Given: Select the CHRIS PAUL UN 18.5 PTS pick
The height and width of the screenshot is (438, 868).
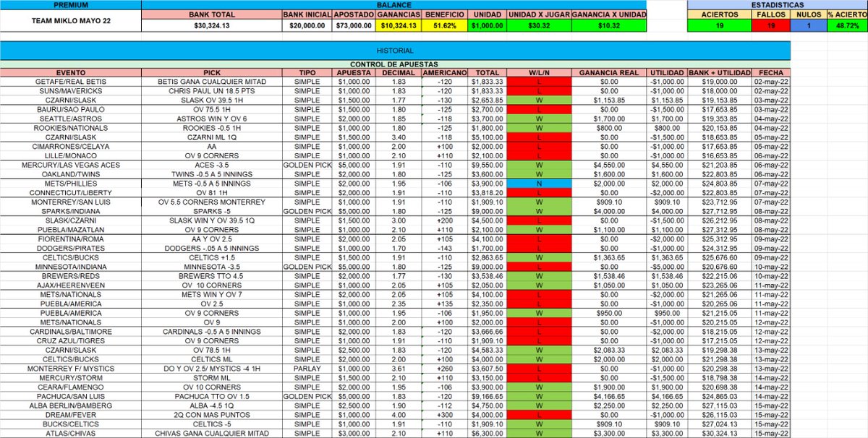Looking at the screenshot, I should 212,90.
